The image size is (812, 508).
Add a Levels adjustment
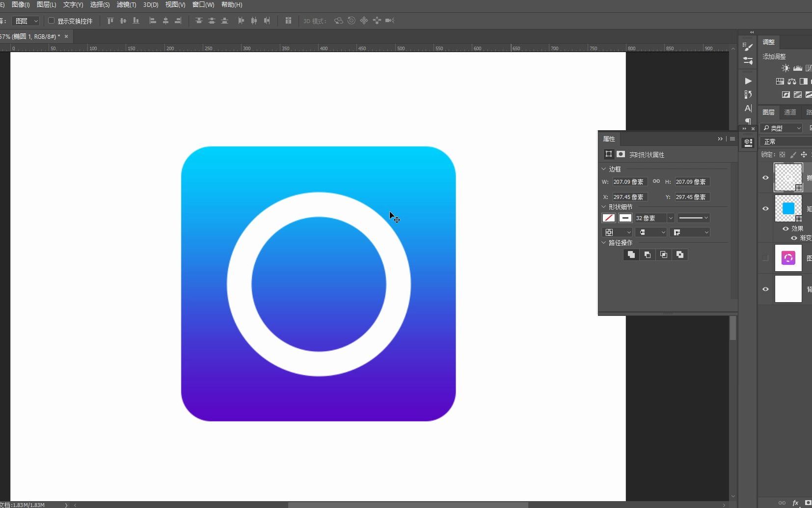tap(797, 68)
